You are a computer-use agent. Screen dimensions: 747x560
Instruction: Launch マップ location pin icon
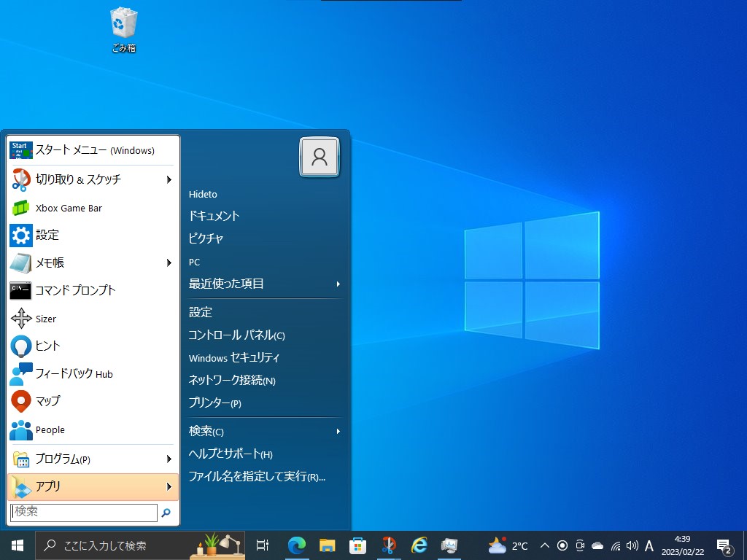tap(21, 402)
